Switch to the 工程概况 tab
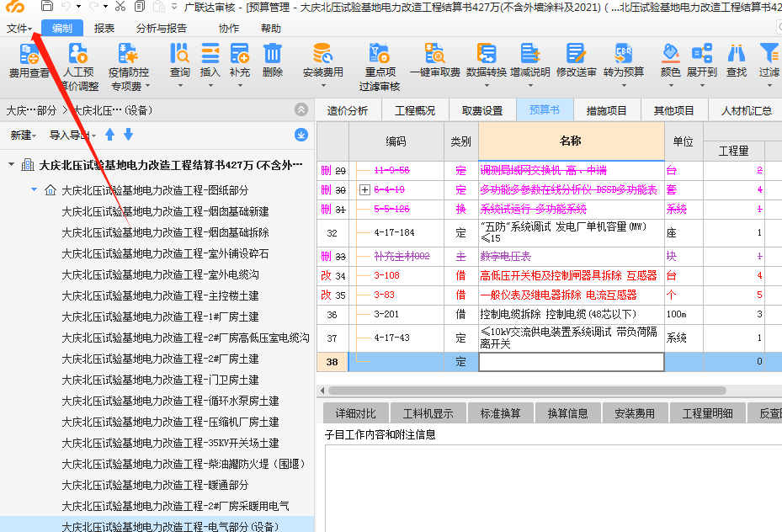This screenshot has width=782, height=532. coord(415,110)
